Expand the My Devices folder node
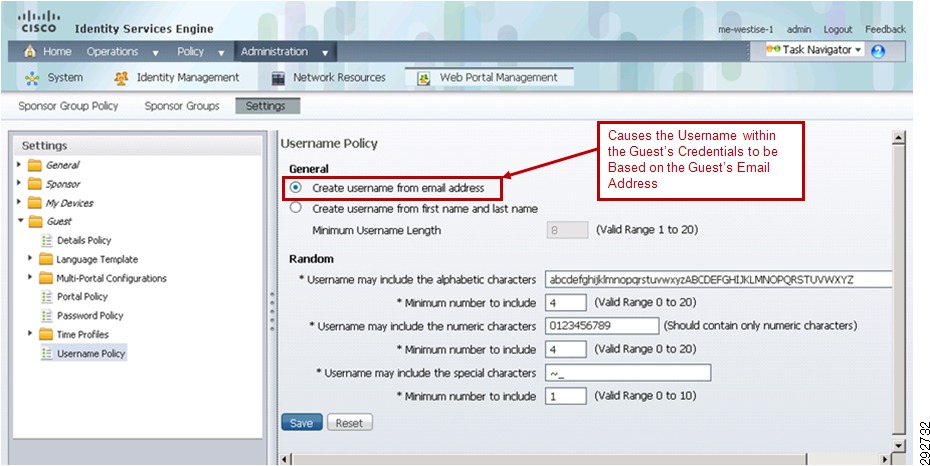The height and width of the screenshot is (466, 930). [20, 202]
